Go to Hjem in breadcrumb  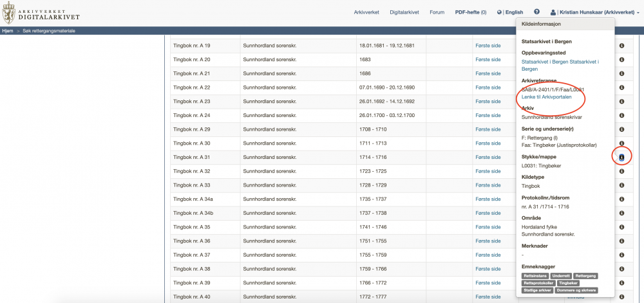coord(8,31)
